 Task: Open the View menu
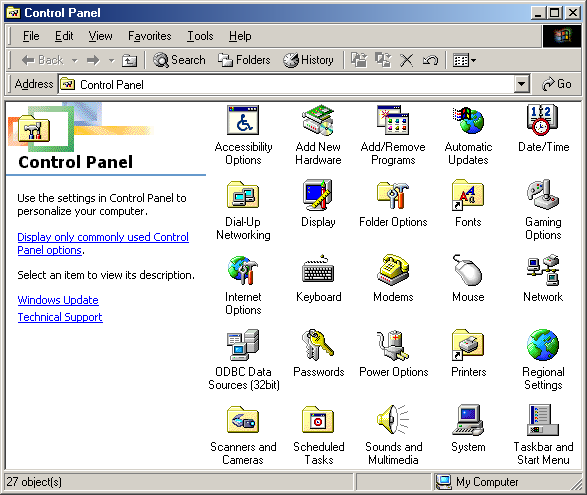point(100,36)
